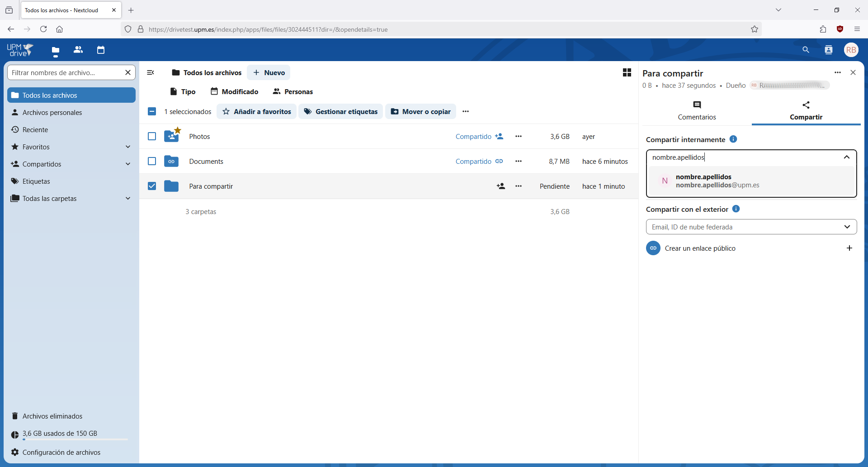This screenshot has width=868, height=467.
Task: Check the Photos row checkbox
Action: click(152, 136)
